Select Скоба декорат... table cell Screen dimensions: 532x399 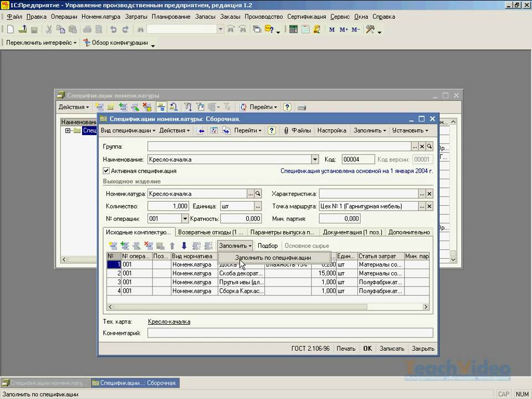(241, 273)
